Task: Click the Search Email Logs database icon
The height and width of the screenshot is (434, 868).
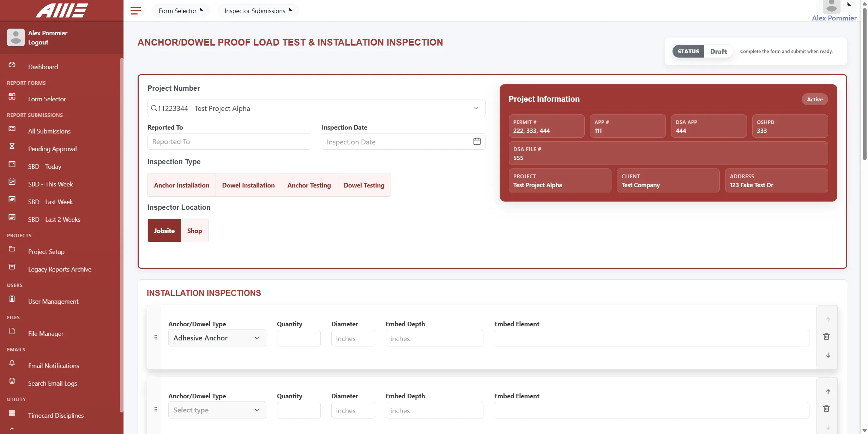Action: (12, 381)
